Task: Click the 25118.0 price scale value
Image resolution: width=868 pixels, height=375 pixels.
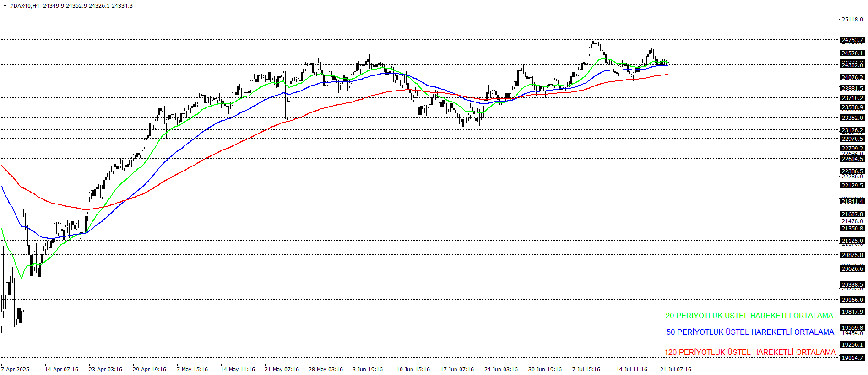Action: coord(852,20)
